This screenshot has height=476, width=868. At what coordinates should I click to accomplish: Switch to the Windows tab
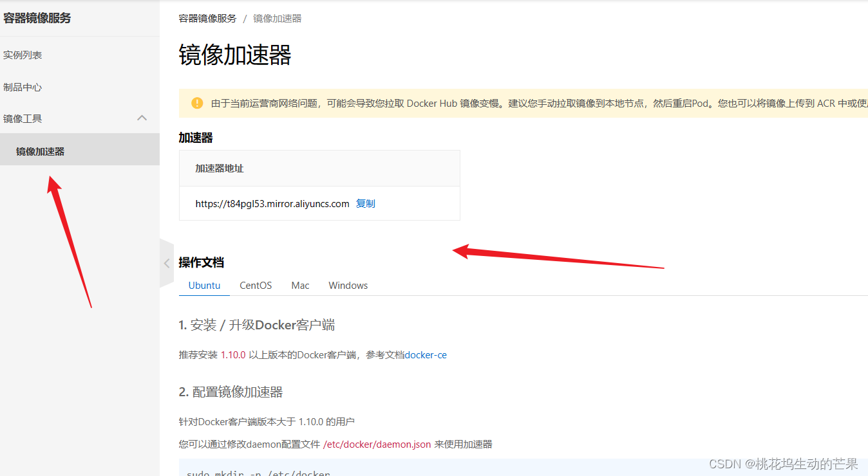(348, 286)
